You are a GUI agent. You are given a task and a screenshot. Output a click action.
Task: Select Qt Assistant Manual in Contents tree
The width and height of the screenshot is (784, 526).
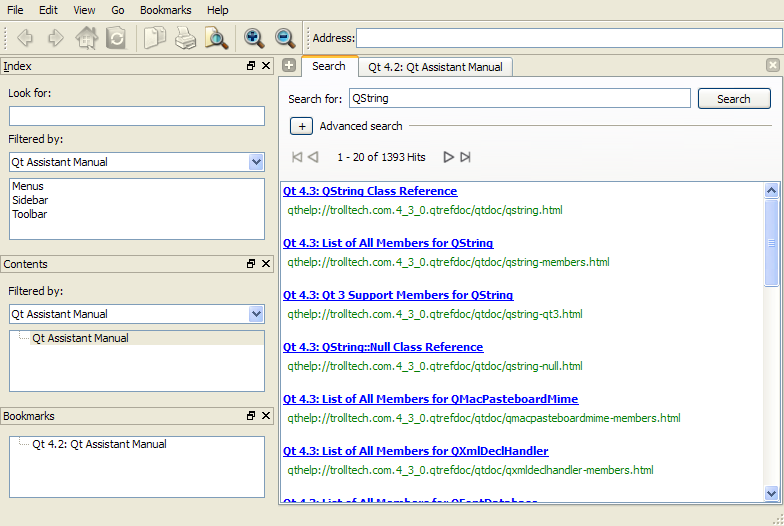click(80, 338)
